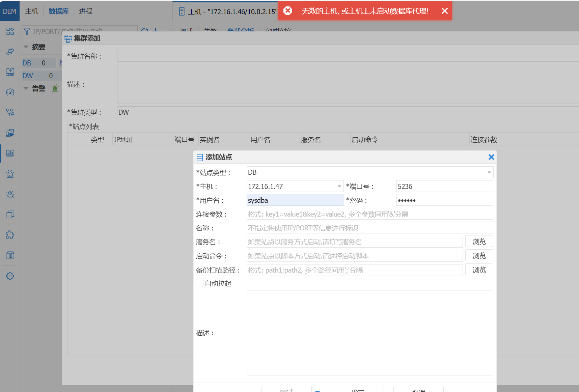The width and height of the screenshot is (579, 392).
Task: Focus the 启动命令 input field
Action: tap(355, 256)
